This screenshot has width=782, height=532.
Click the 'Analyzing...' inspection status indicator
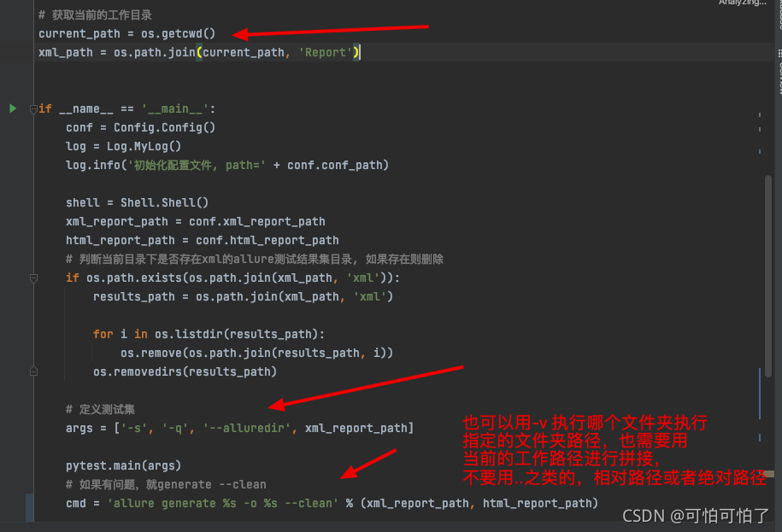[743, 3]
